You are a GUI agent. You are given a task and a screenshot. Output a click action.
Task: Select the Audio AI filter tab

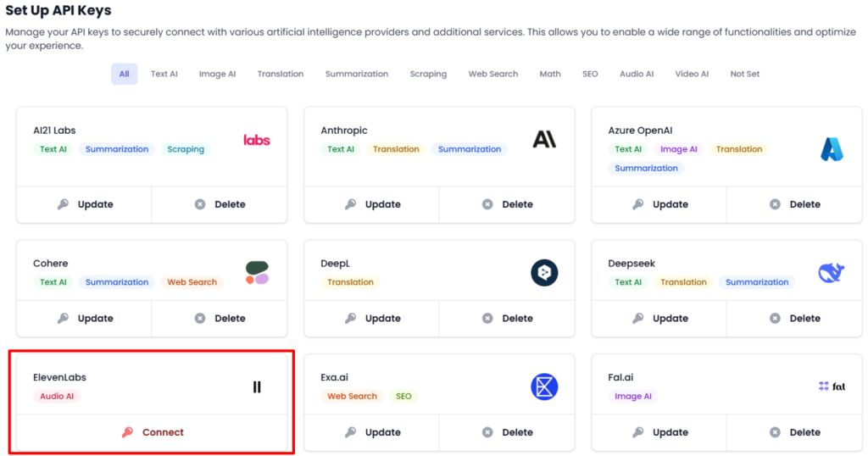637,74
